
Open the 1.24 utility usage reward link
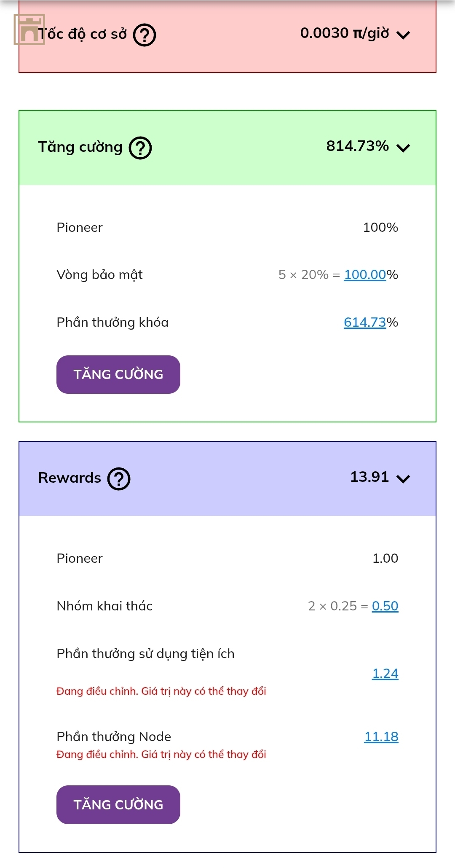385,674
